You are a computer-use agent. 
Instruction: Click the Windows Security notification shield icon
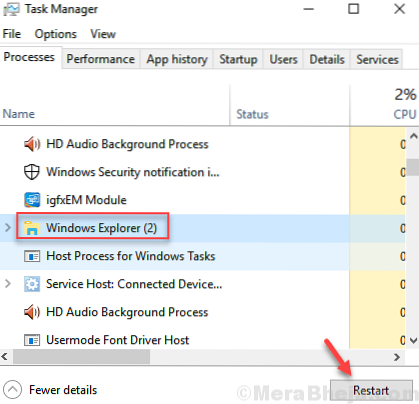pos(32,172)
